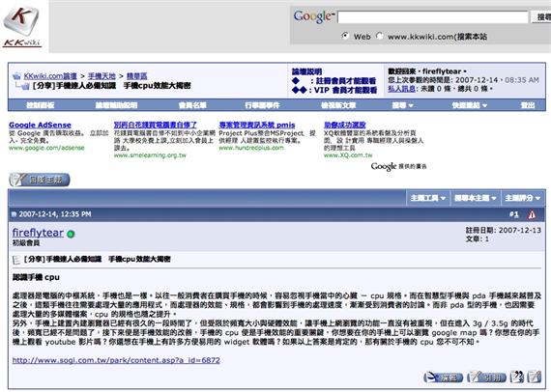Click the 論壇說明 heading
The width and height of the screenshot is (551, 392).
point(306,71)
